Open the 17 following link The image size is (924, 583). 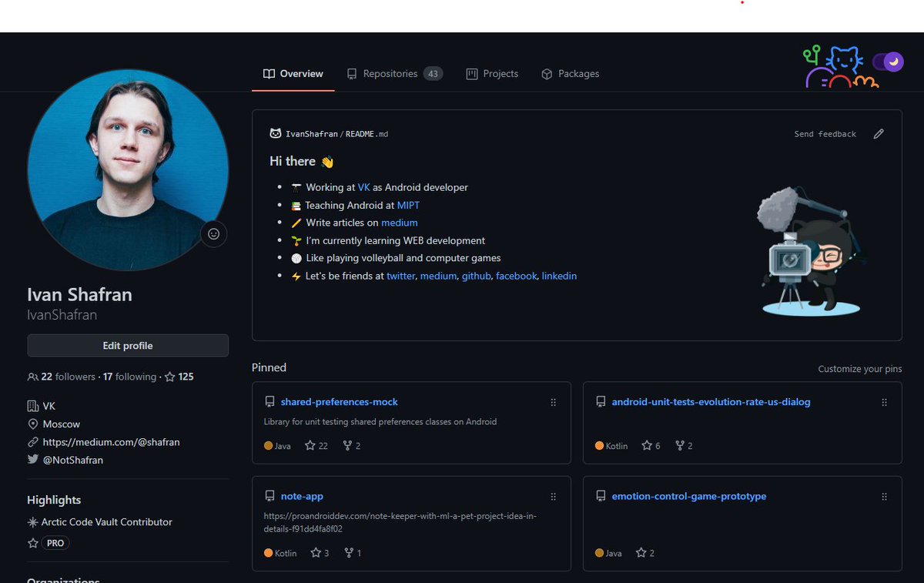129,377
